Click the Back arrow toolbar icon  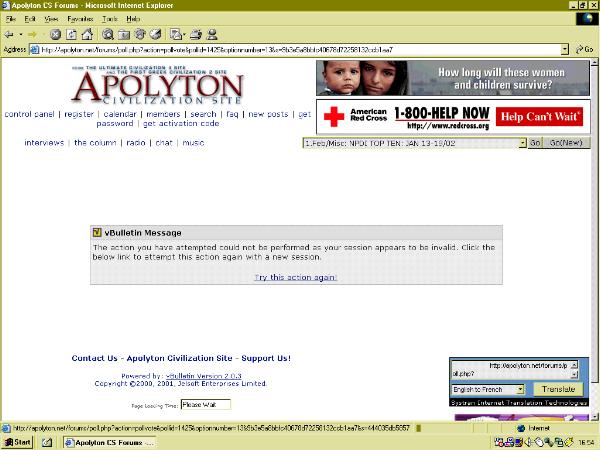(9, 35)
